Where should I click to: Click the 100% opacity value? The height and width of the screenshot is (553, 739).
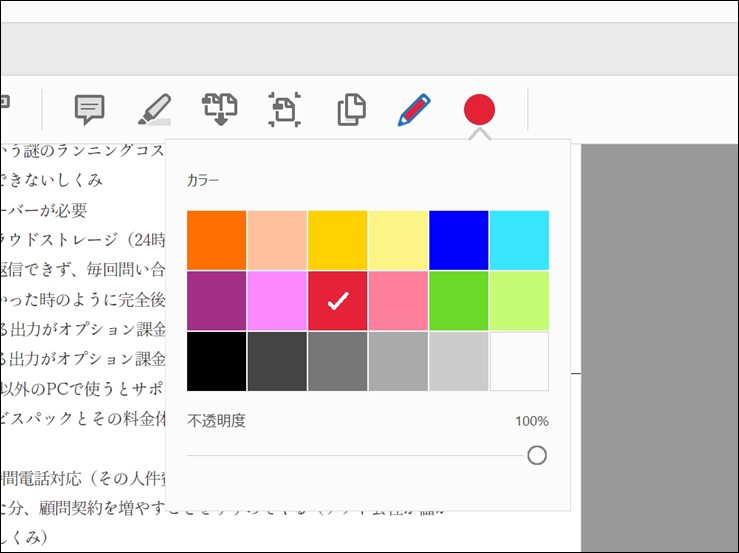click(x=532, y=421)
